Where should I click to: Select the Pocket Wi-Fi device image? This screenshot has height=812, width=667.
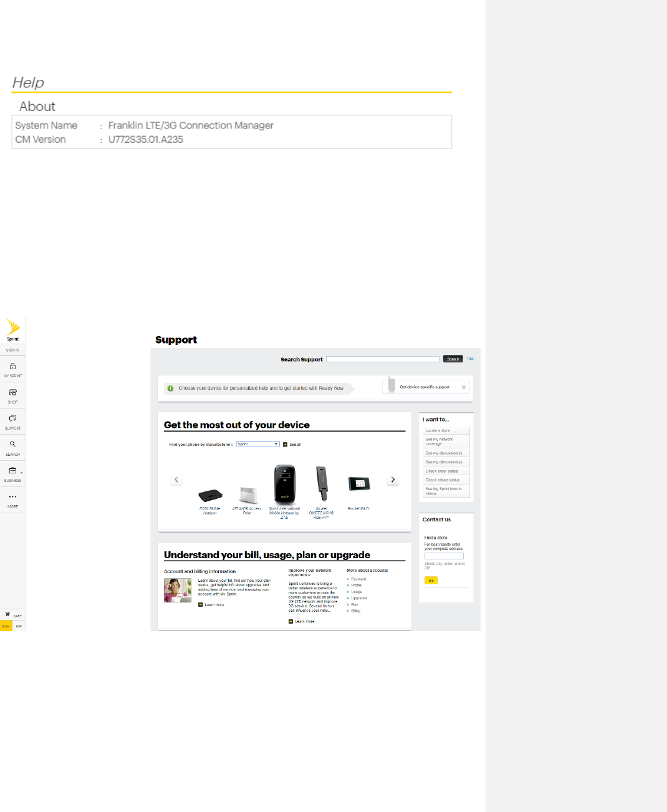[359, 483]
